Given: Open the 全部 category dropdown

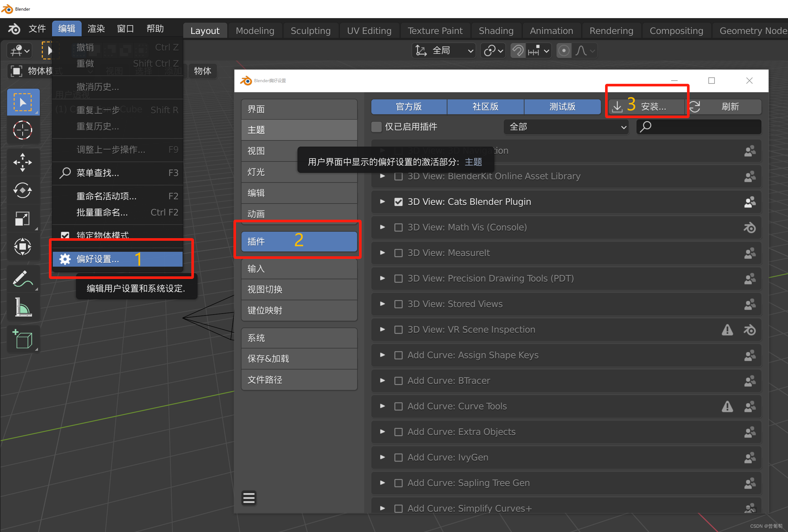Looking at the screenshot, I should point(566,127).
